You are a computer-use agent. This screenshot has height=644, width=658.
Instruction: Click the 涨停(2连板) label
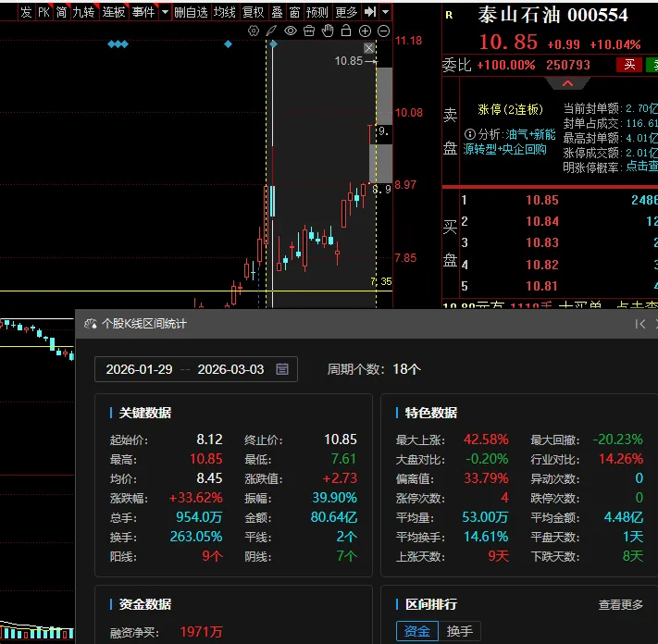pyautogui.click(x=510, y=110)
